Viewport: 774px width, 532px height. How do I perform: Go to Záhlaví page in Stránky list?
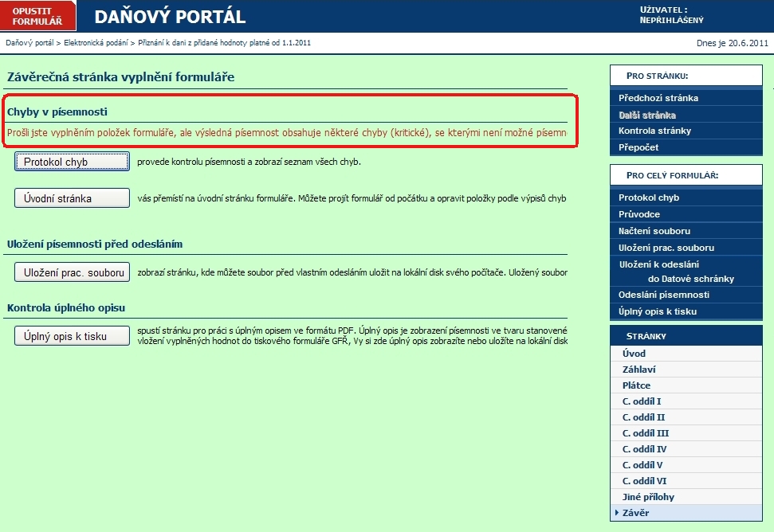tap(686, 370)
